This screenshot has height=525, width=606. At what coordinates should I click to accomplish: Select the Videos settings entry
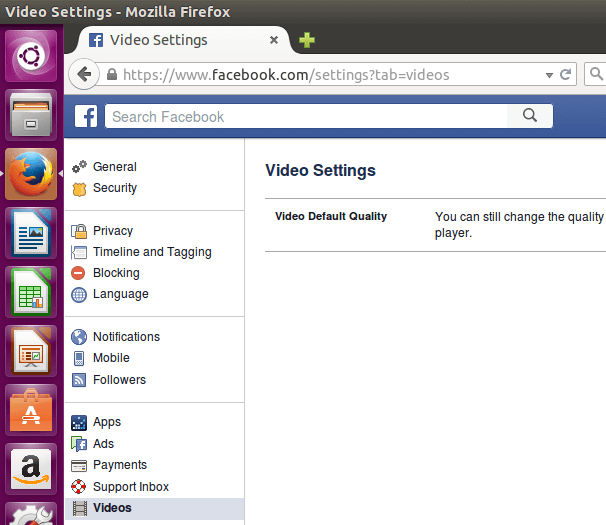[155, 508]
